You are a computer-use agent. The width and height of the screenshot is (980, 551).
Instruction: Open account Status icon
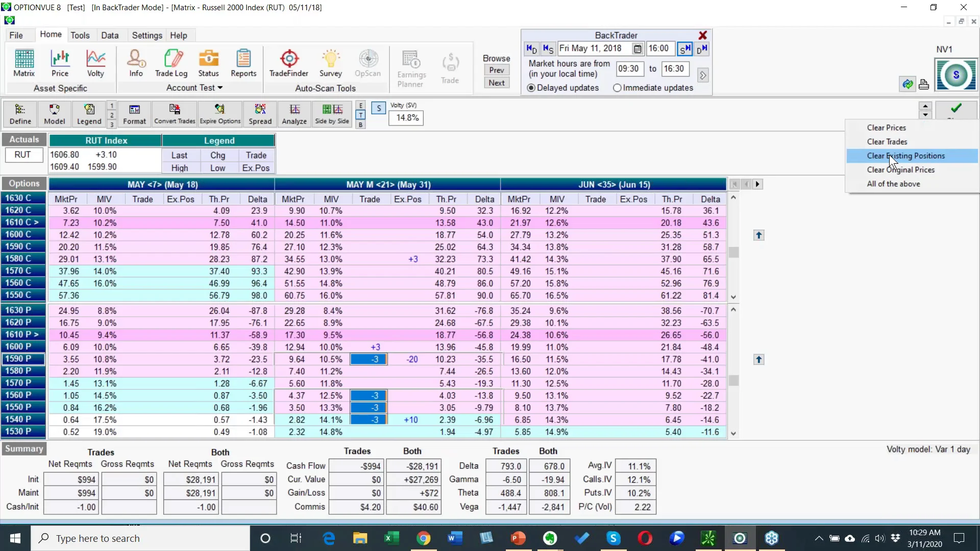click(x=208, y=63)
